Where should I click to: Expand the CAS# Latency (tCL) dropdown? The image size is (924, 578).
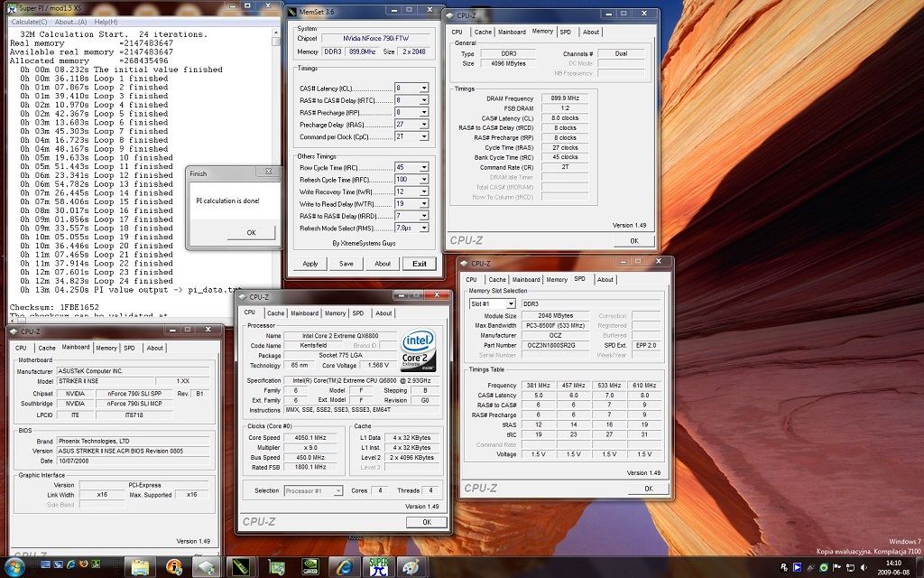point(424,88)
